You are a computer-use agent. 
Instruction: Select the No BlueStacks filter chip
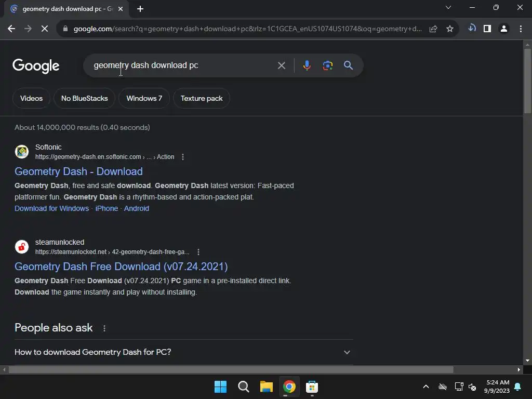click(85, 98)
